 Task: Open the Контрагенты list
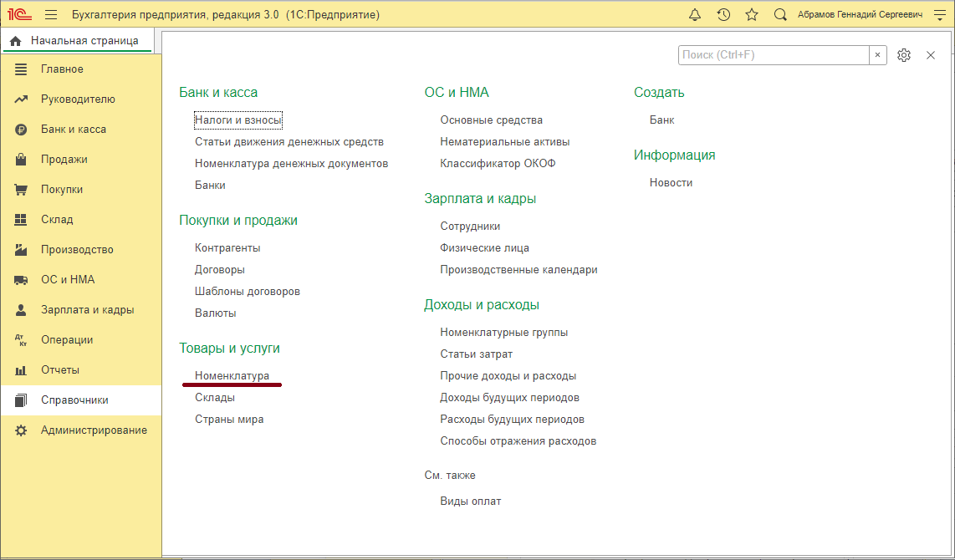pyautogui.click(x=227, y=247)
